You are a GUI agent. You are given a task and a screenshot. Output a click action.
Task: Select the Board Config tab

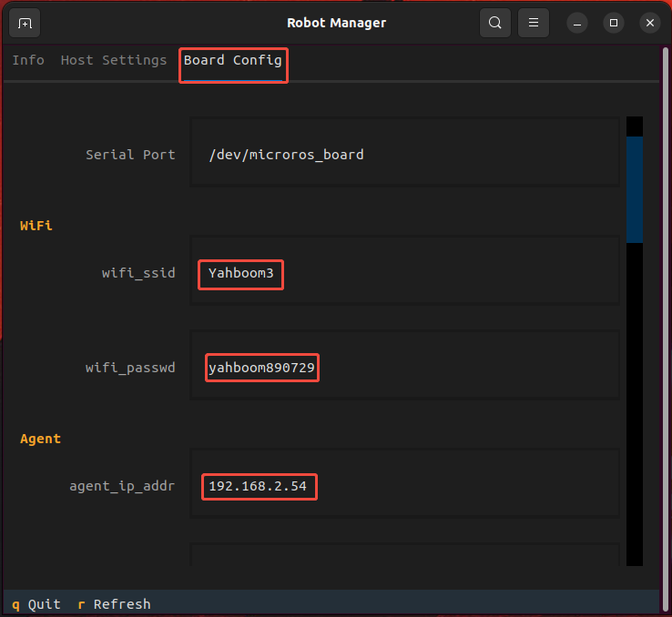tap(233, 60)
